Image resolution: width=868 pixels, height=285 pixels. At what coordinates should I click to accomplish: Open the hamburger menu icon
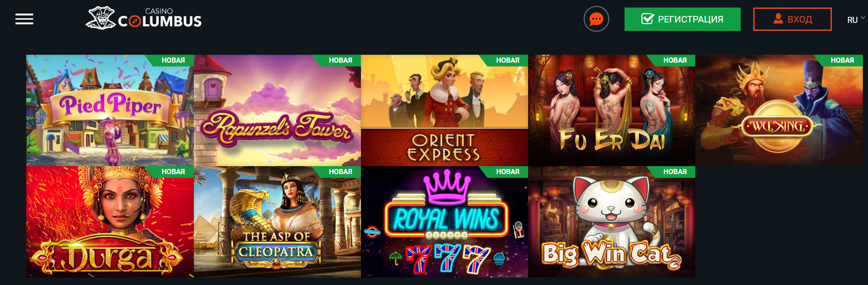[24, 19]
